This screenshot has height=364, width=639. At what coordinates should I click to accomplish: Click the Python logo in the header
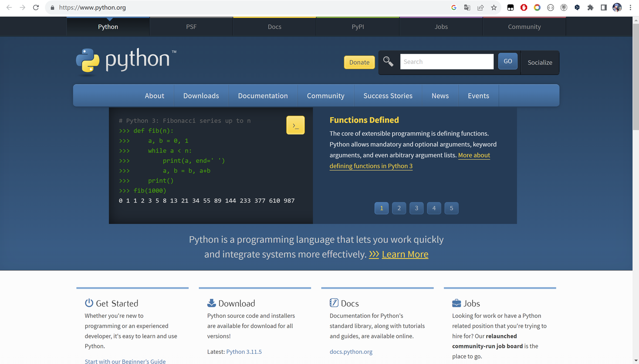[x=126, y=61]
